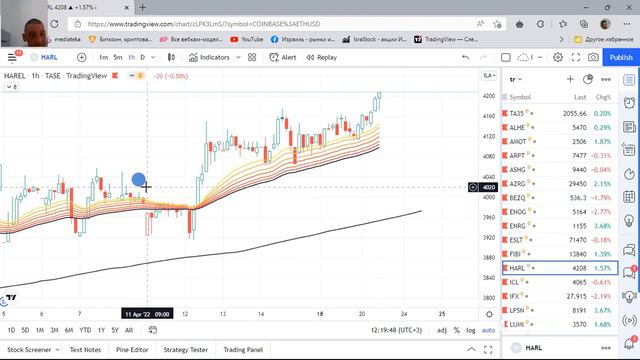The height and width of the screenshot is (360, 640).
Task: Open the Strategy Tester tab
Action: click(x=186, y=350)
